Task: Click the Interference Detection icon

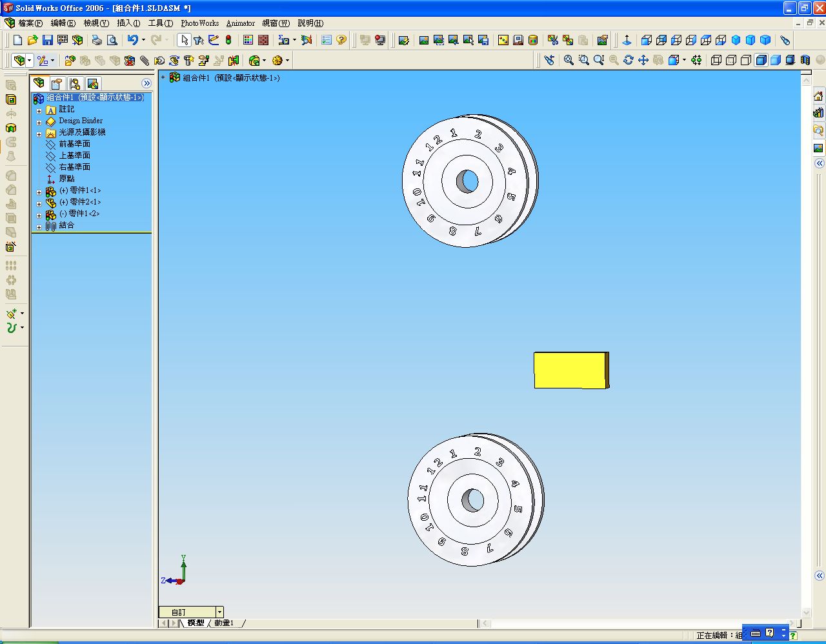Action: (x=234, y=61)
